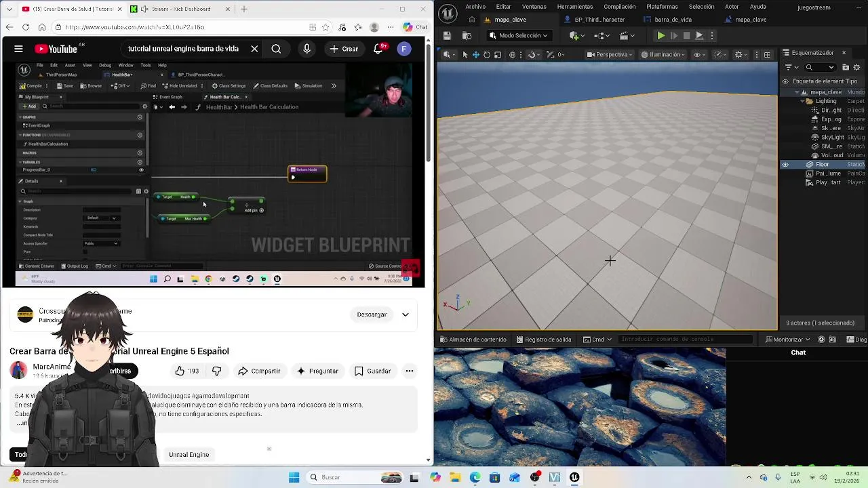Open Monitorizar dropdown in status bar
This screenshot has width=868, height=488.
(x=788, y=340)
